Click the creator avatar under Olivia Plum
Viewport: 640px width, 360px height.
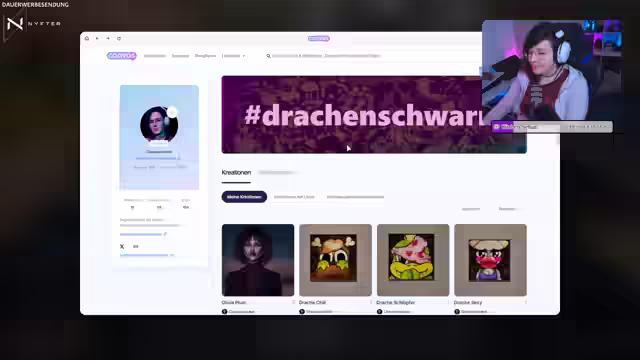point(224,311)
